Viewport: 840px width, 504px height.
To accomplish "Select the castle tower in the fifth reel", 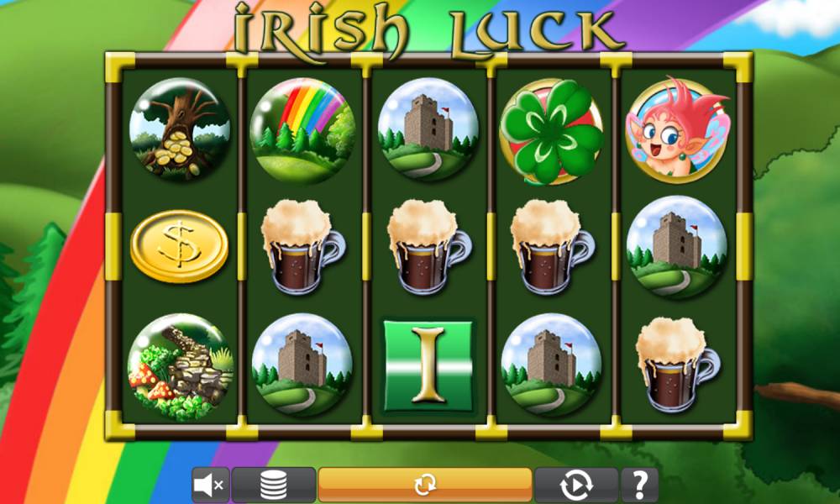I will tap(676, 246).
